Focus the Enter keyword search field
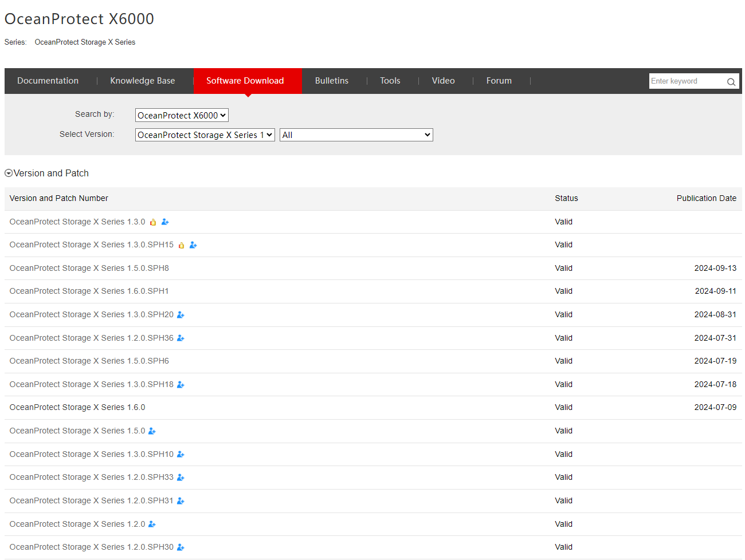The width and height of the screenshot is (745, 560). 687,81
